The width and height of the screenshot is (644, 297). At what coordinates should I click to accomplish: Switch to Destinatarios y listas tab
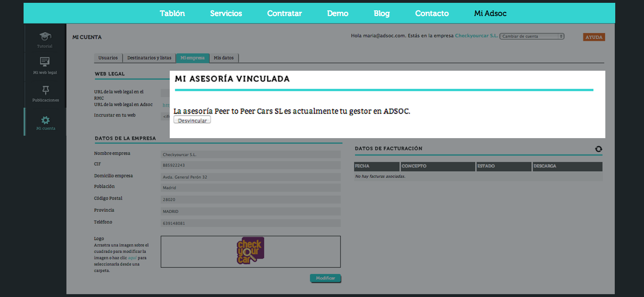pyautogui.click(x=149, y=58)
